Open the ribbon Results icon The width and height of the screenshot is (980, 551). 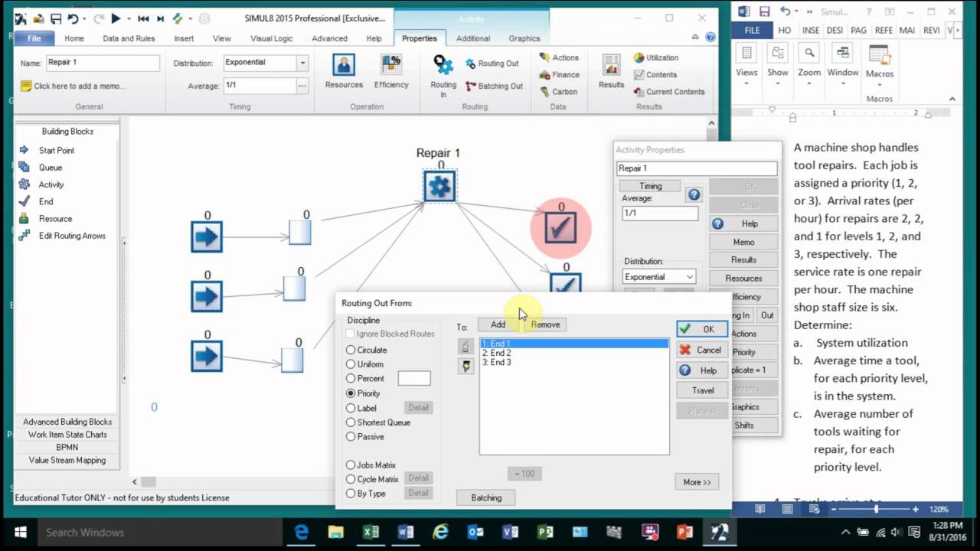click(x=611, y=72)
